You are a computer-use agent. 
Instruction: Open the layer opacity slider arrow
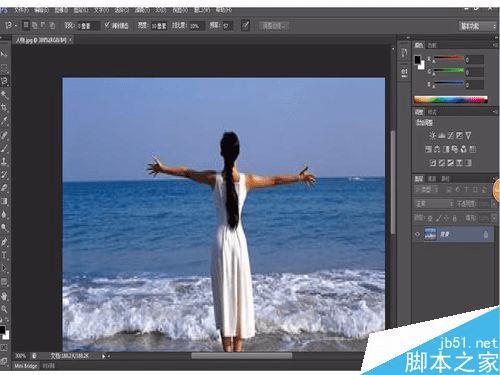(x=493, y=204)
